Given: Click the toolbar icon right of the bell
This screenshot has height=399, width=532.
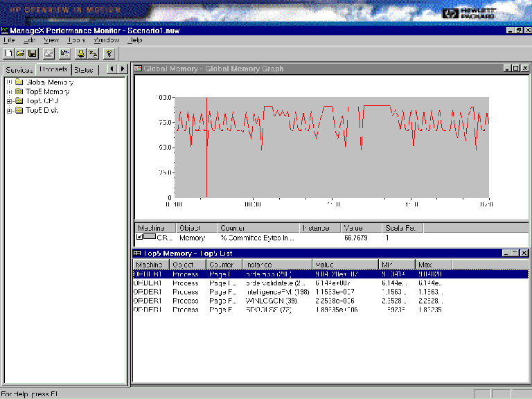Looking at the screenshot, I should (x=92, y=53).
